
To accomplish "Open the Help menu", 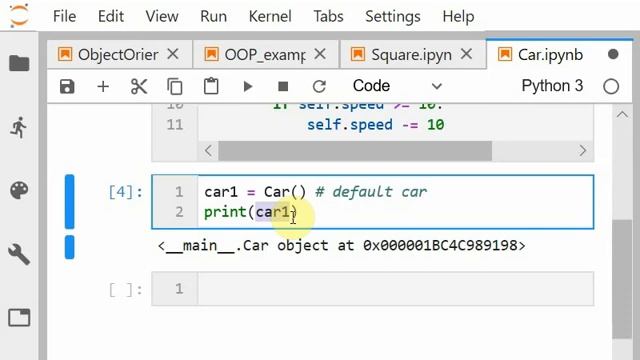I will pyautogui.click(x=458, y=16).
